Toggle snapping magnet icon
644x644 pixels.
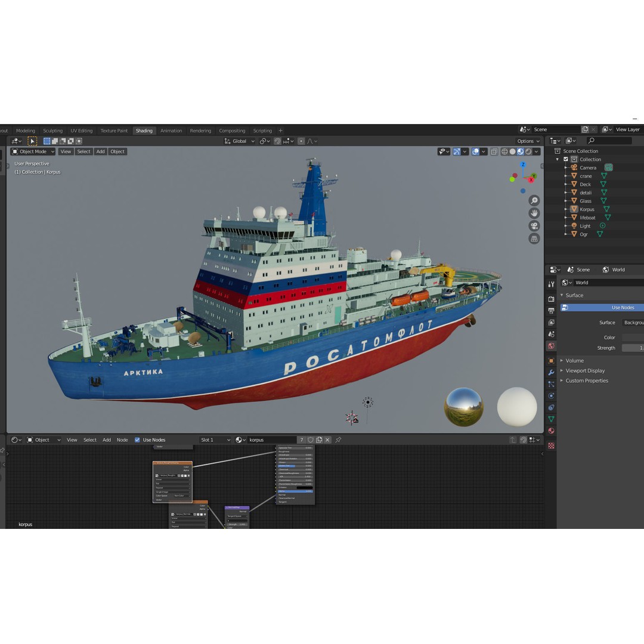[278, 141]
